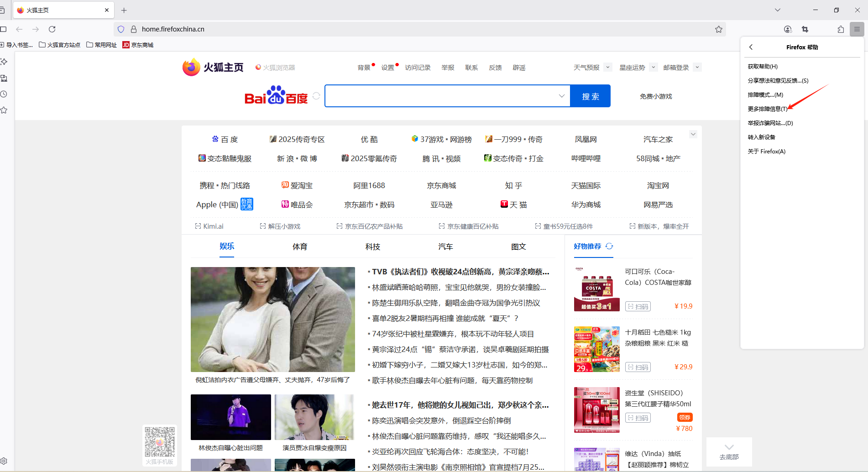Viewport: 868px width, 472px height.
Task: Jump to bottom with 去底部
Action: pyautogui.click(x=729, y=452)
